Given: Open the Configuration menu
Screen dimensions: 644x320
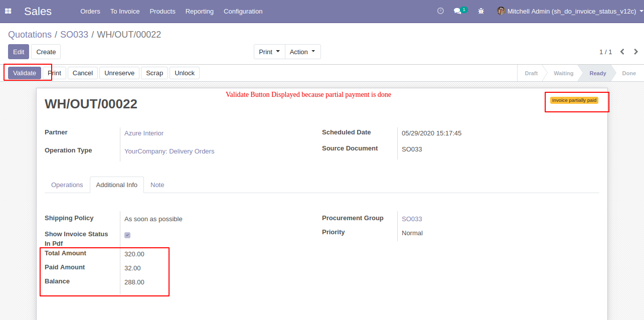Looking at the screenshot, I should pyautogui.click(x=243, y=11).
